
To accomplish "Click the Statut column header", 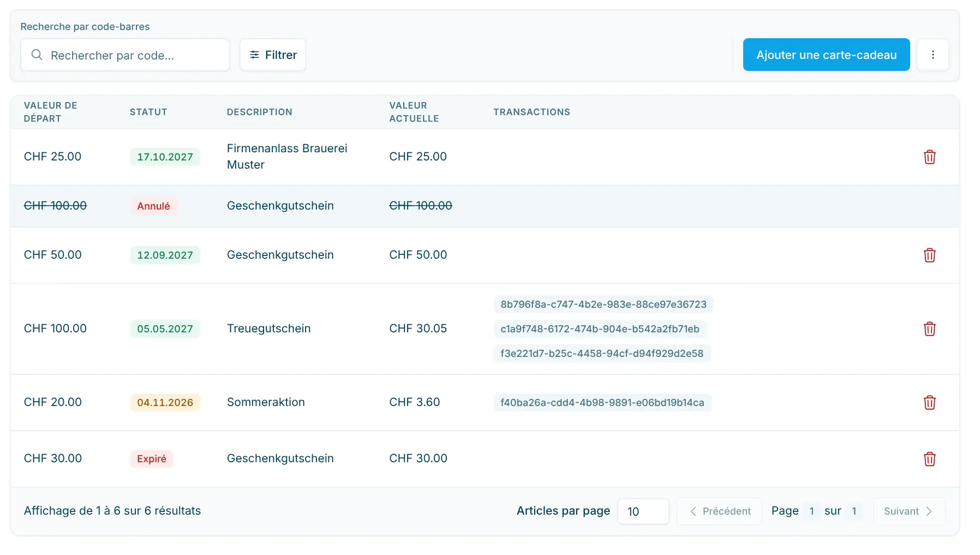I will [x=148, y=112].
